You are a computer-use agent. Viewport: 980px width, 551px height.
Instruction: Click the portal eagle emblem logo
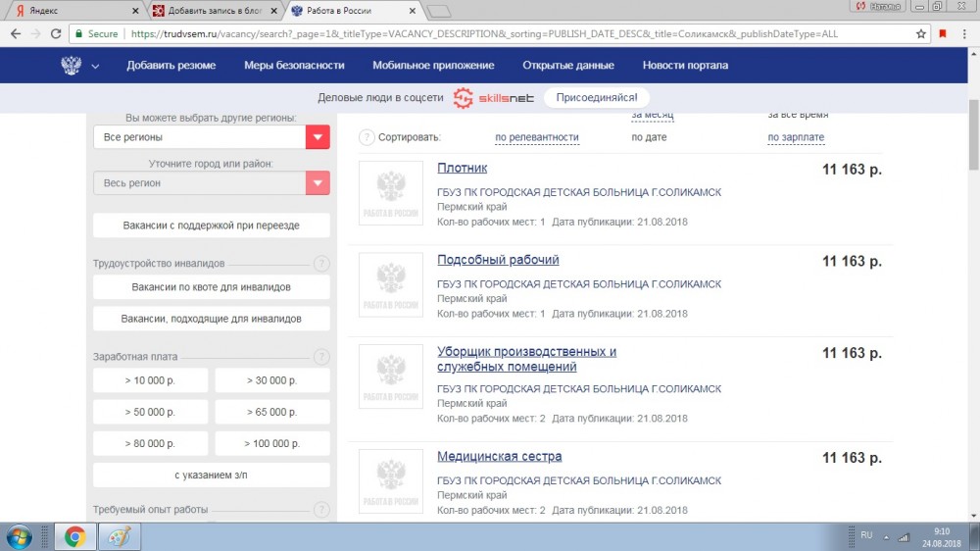click(x=72, y=66)
